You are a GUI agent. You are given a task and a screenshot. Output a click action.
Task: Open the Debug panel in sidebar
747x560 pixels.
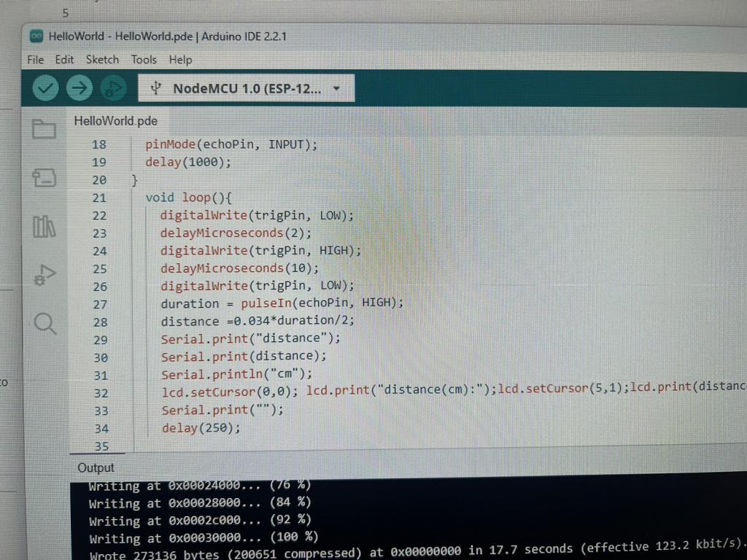(x=44, y=275)
